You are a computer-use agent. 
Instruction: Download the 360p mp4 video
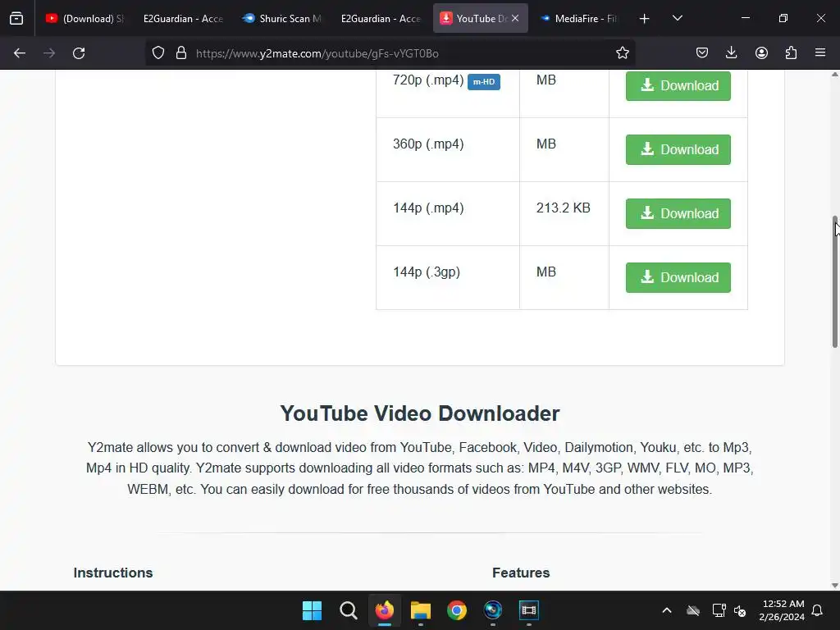[x=678, y=149]
